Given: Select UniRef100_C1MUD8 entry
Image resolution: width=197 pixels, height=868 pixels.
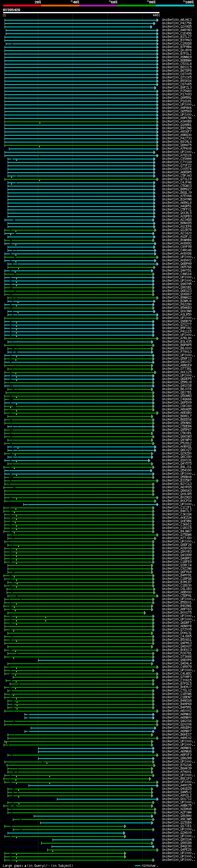Looking at the screenshot, I should point(177,43).
